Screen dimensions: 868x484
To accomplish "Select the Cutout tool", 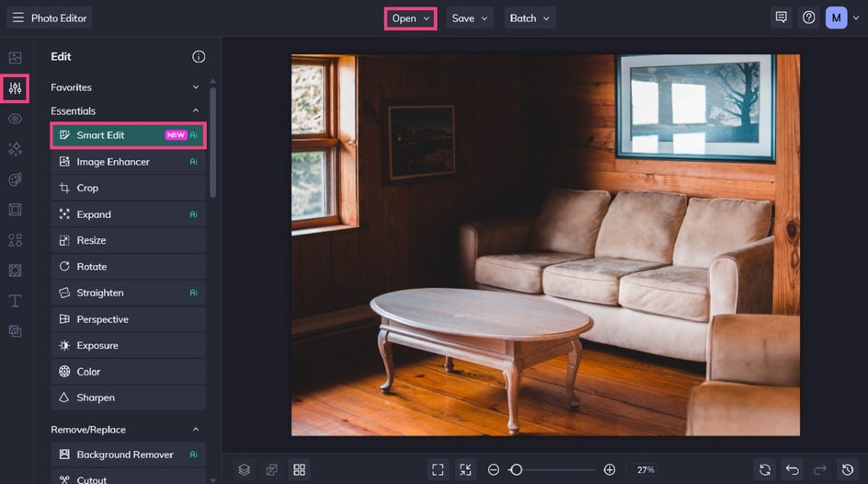I will click(x=128, y=478).
